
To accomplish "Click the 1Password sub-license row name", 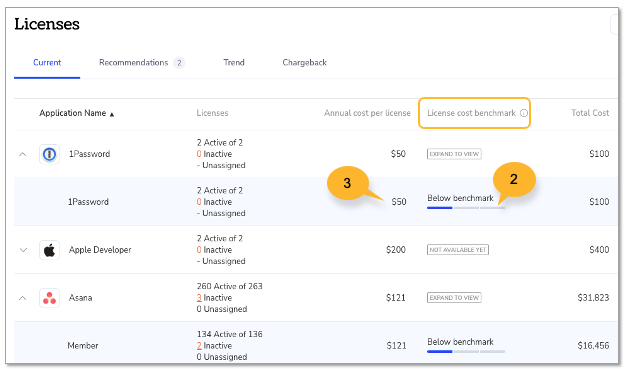I will click(88, 202).
